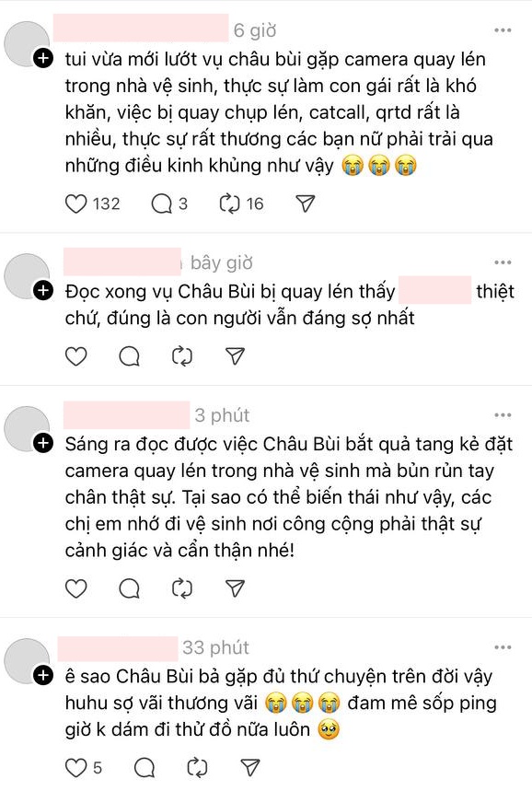Follow the author of the 'bây giờ' post

click(43, 291)
